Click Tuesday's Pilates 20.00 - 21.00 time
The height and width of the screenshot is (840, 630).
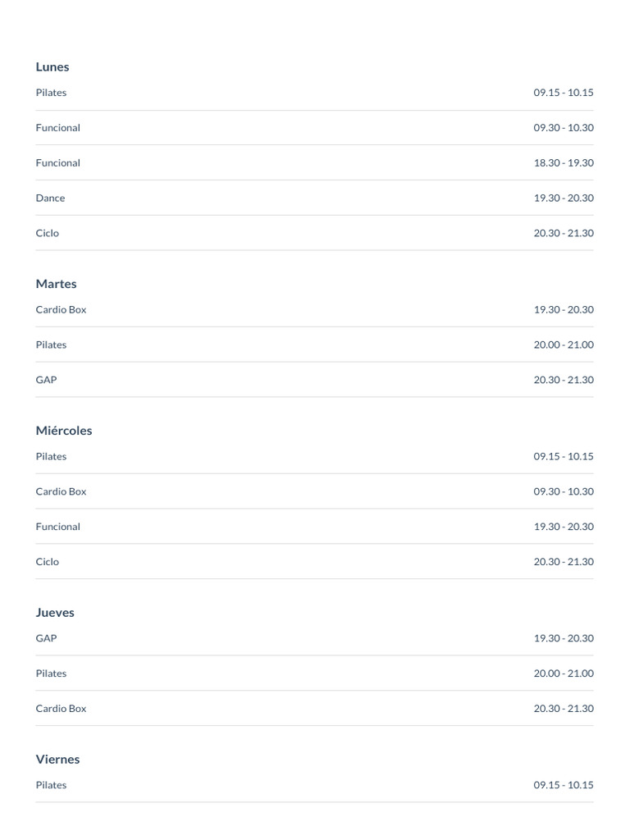563,345
